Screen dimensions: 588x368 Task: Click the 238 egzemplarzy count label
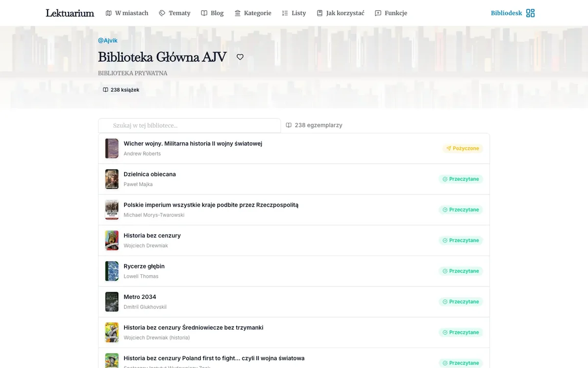[314, 125]
